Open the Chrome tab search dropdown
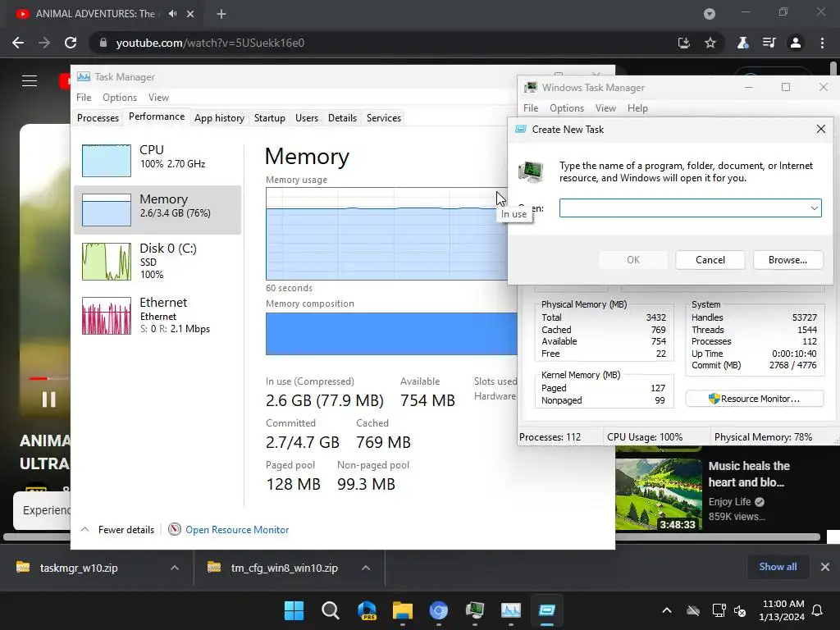 (710, 14)
